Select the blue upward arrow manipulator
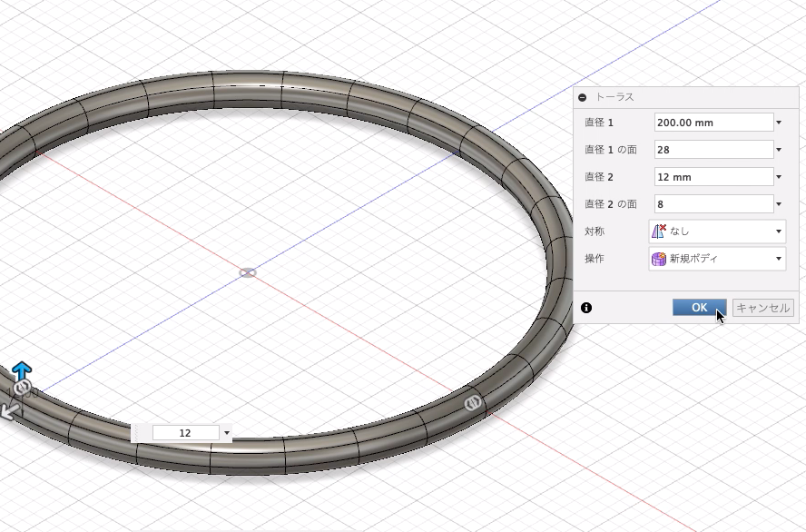Image resolution: width=806 pixels, height=532 pixels. click(22, 370)
